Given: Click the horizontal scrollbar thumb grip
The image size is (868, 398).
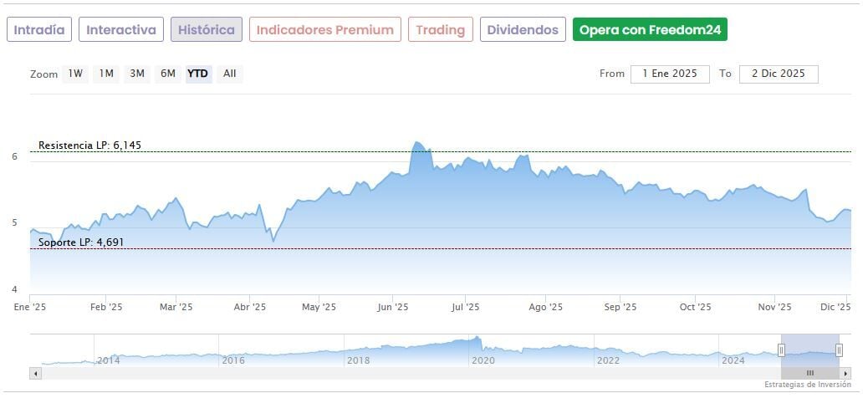Looking at the screenshot, I should coord(809,373).
